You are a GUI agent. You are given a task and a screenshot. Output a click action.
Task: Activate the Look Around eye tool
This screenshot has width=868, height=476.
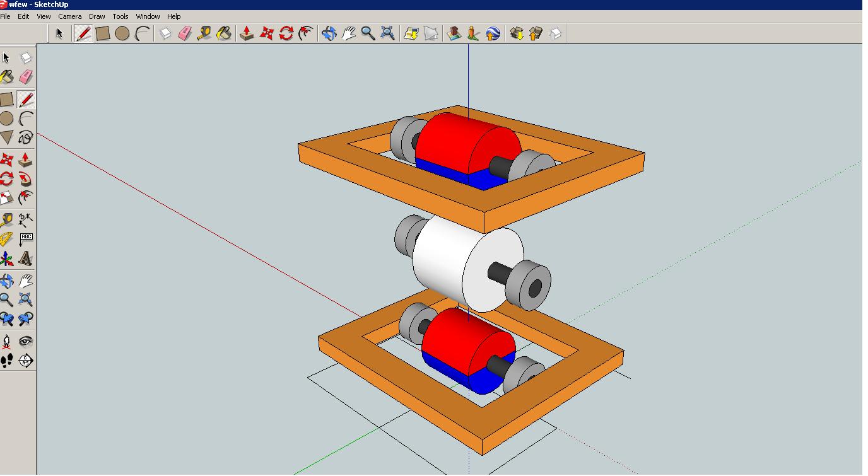(26, 342)
